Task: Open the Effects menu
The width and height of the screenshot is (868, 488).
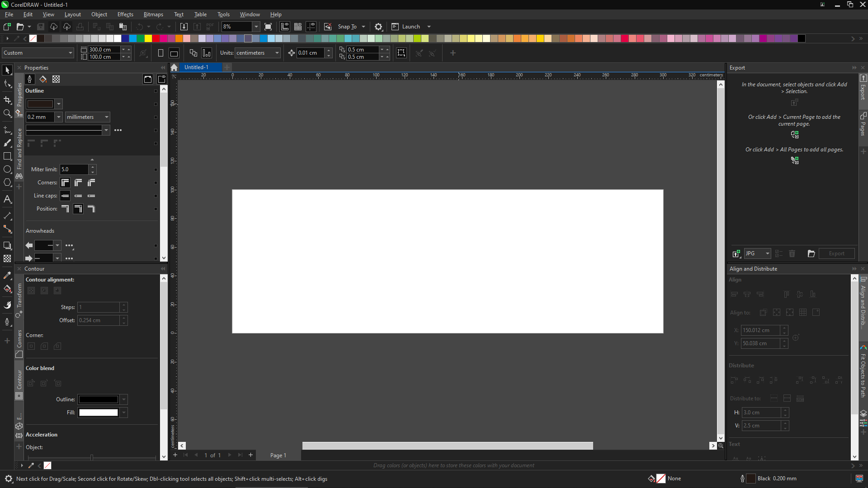Action: pyautogui.click(x=125, y=14)
